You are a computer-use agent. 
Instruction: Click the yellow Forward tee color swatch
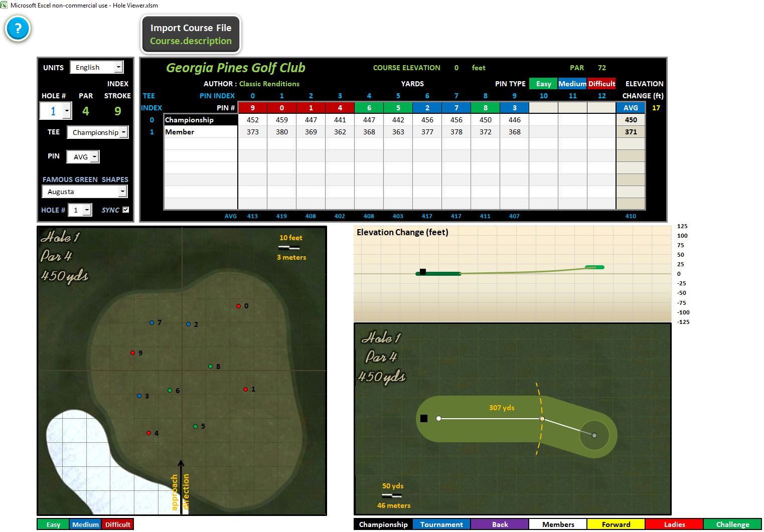point(616,524)
